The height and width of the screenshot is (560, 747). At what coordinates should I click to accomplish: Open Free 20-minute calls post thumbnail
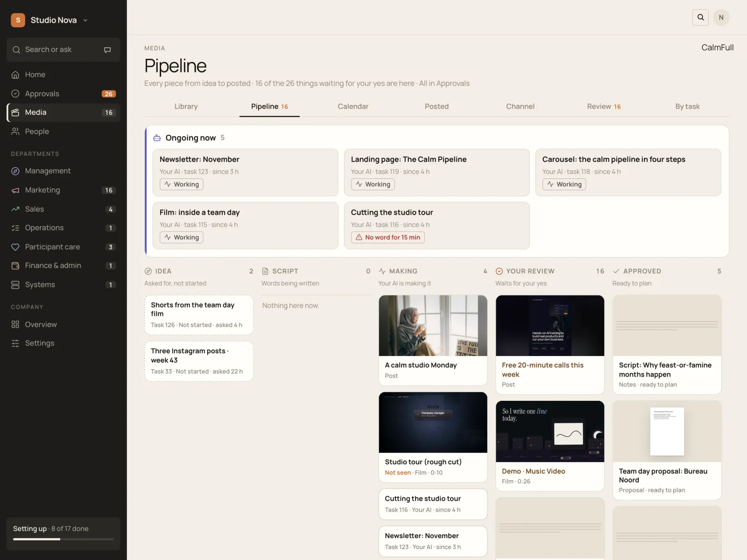(550, 326)
